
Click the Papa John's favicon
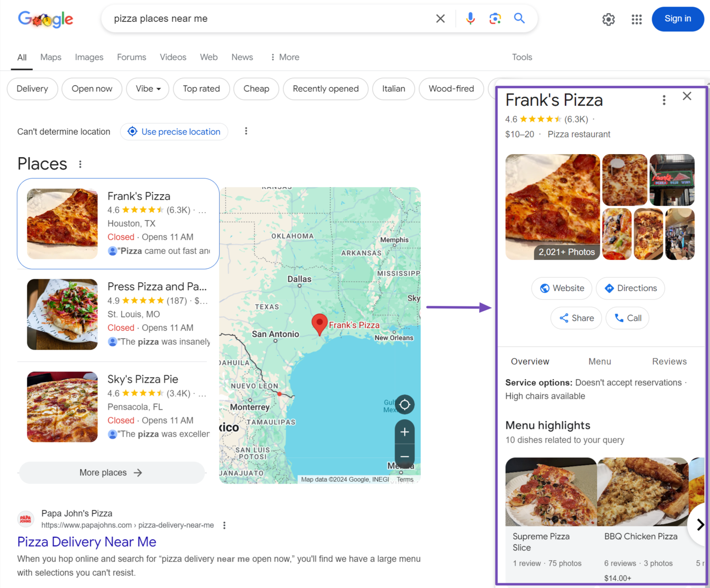point(26,519)
